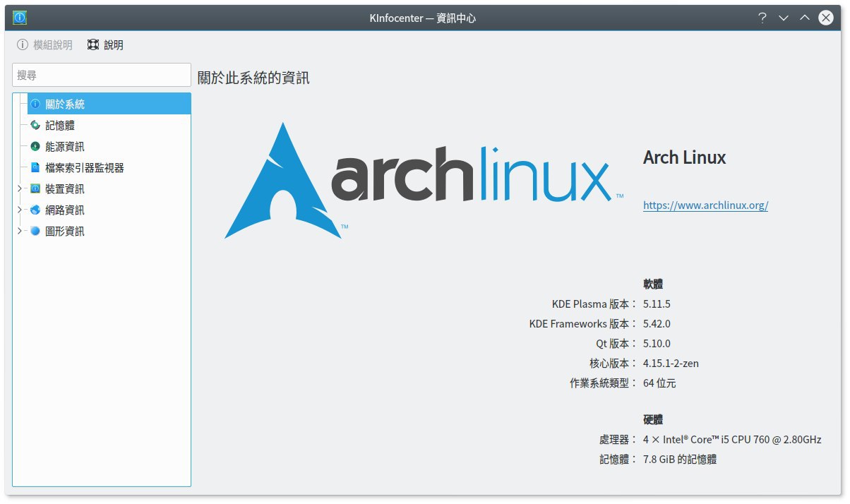Screen dimensions: 850x504
Task: Click the 作業系統類型 label
Action: click(604, 383)
